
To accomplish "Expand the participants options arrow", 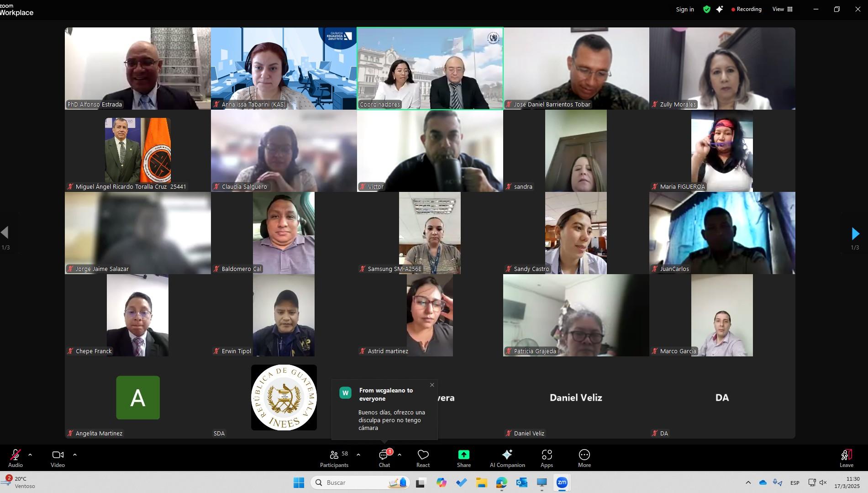I will pyautogui.click(x=358, y=455).
